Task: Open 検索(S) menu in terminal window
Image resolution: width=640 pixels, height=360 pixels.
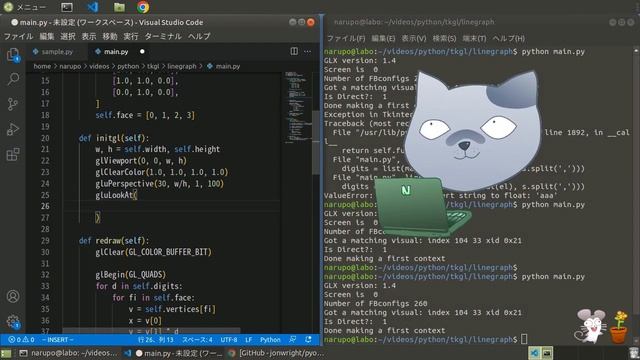Action: click(444, 38)
